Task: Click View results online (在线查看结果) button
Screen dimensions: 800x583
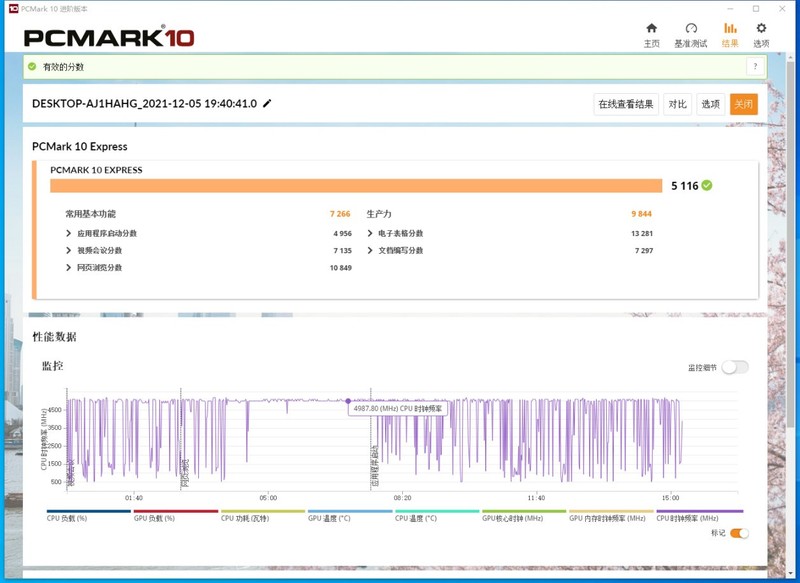Action: (x=626, y=104)
